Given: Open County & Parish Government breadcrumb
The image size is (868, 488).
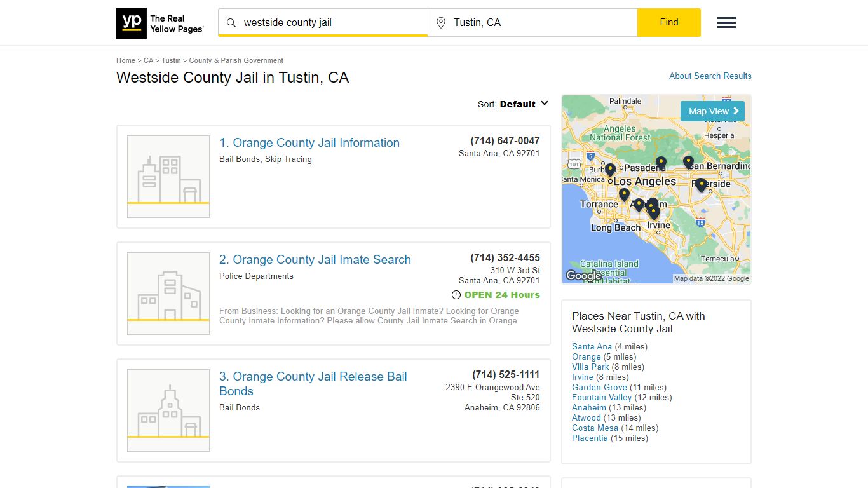Looking at the screenshot, I should pos(236,60).
